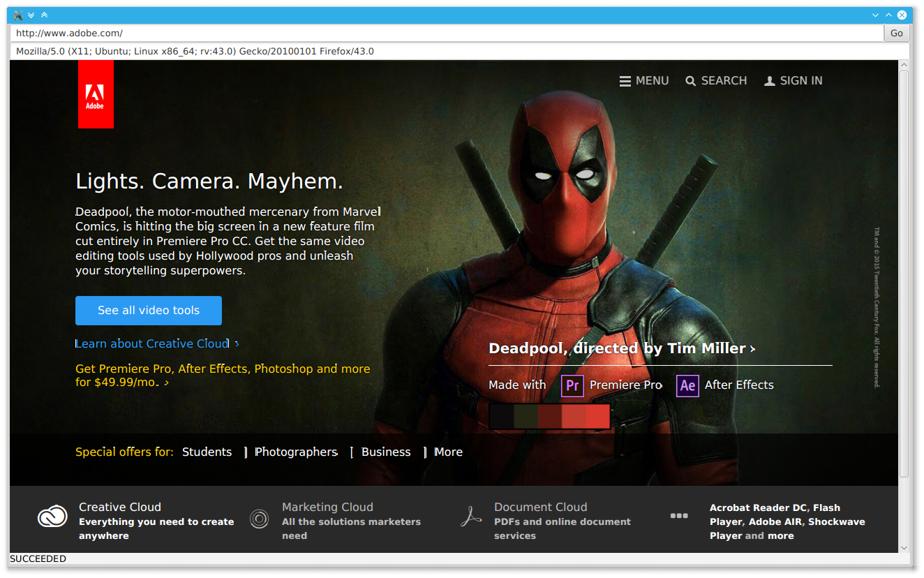Click the Premiere Pro Pr icon
This screenshot has height=578, width=924.
coord(572,385)
